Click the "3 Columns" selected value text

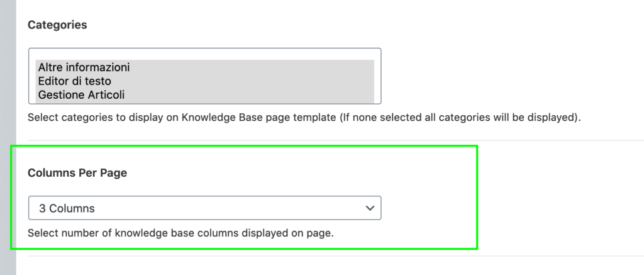tap(67, 208)
